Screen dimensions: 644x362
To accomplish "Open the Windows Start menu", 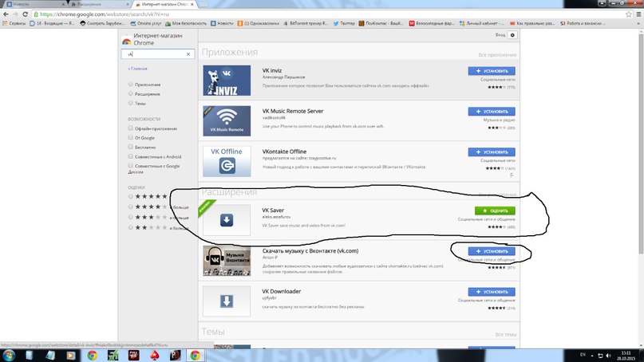I will [9, 355].
